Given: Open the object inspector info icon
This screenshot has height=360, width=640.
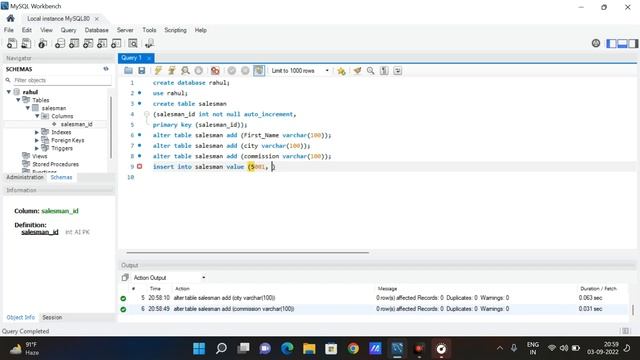Looking at the screenshot, I should 42,43.
